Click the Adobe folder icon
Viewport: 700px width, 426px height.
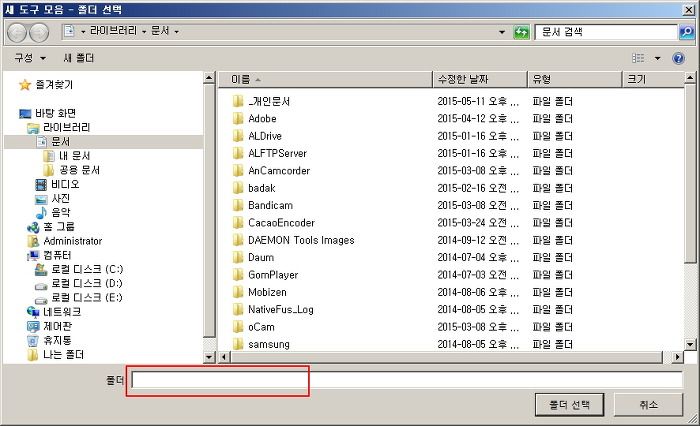(x=238, y=119)
